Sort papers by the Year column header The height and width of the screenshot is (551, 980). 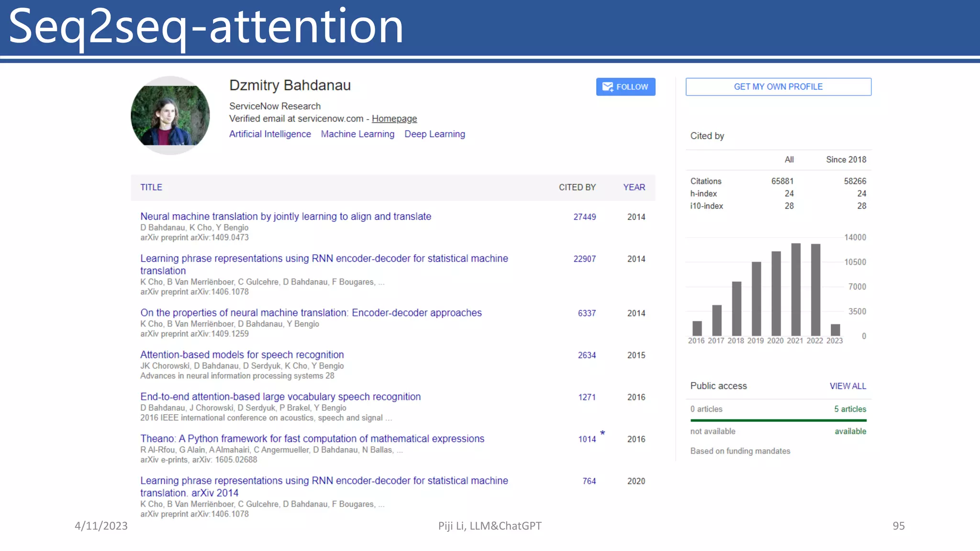[634, 187]
